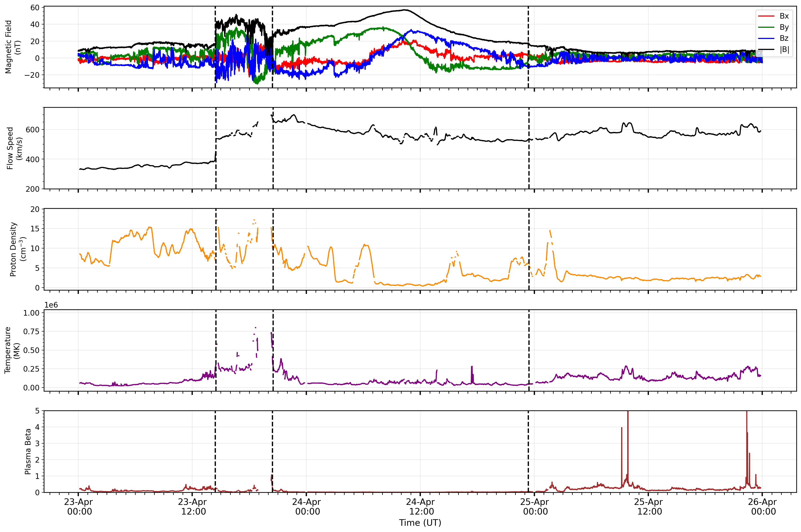Click the 26-Apr 00:00 tick label
The height and width of the screenshot is (532, 801).
(x=762, y=506)
